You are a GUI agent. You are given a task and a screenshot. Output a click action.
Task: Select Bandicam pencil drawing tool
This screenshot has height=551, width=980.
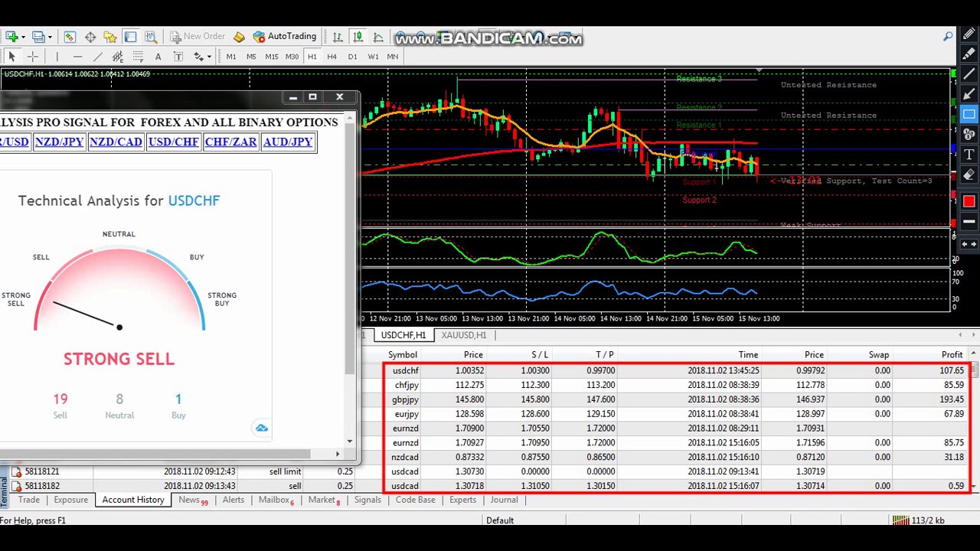tap(969, 34)
